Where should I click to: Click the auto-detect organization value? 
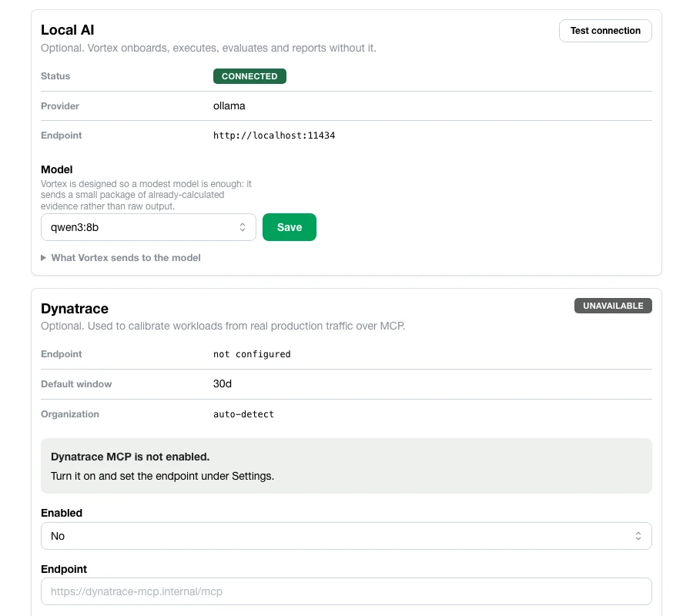[243, 414]
